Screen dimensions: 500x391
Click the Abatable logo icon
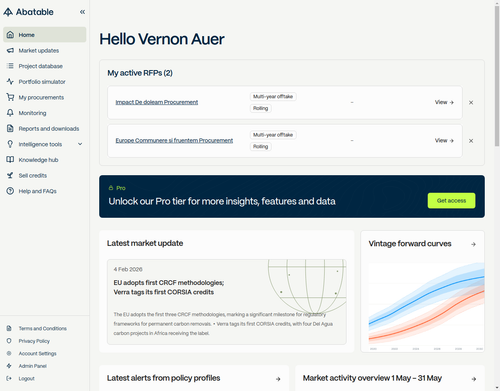click(8, 12)
